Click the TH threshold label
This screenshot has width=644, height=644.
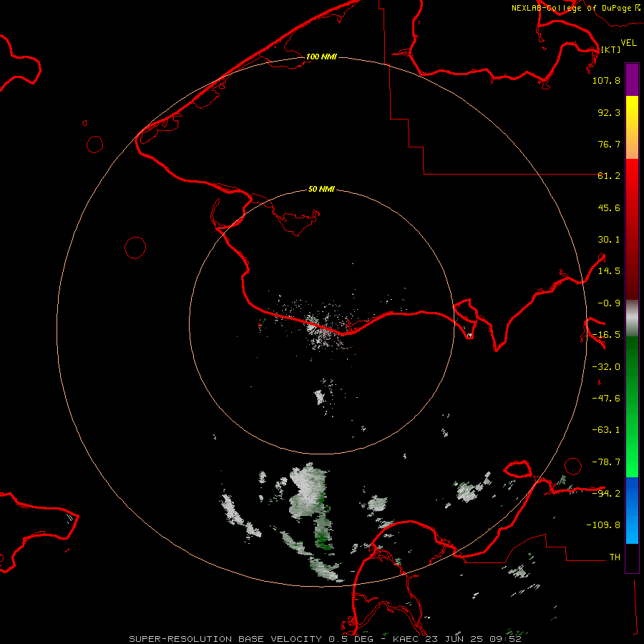615,557
